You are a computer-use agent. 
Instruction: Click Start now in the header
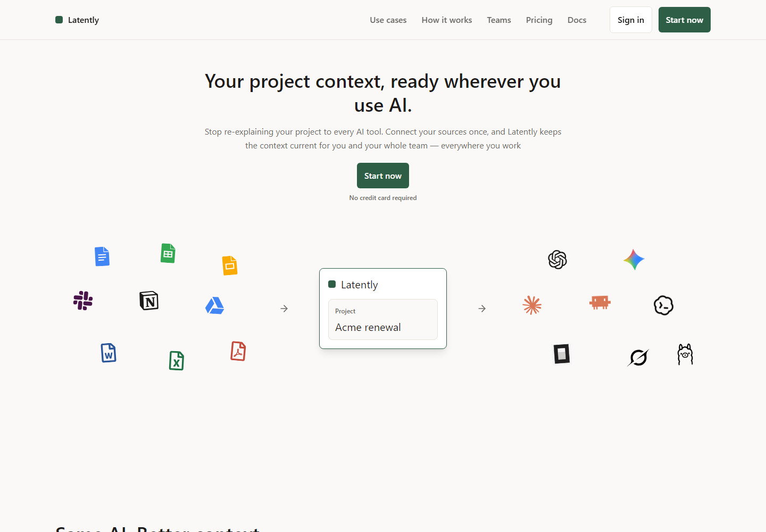(x=685, y=20)
